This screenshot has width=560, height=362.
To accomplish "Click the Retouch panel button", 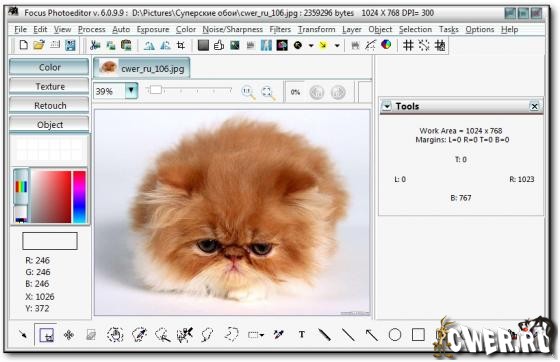I will point(50,106).
